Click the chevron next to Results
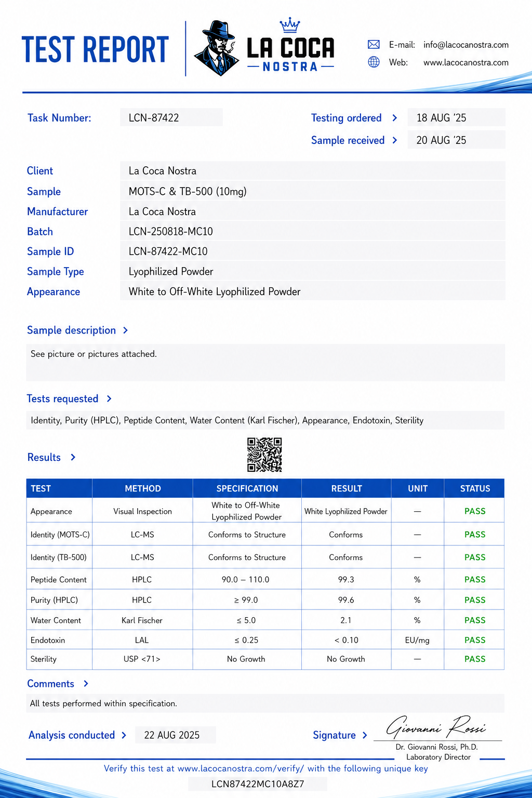This screenshot has width=532, height=798. (73, 457)
